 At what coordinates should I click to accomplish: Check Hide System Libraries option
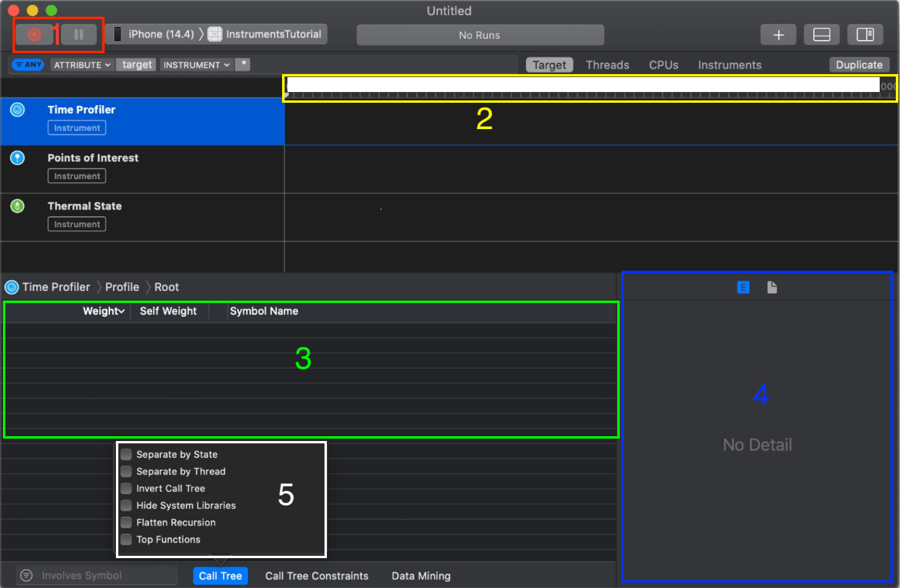click(x=126, y=505)
